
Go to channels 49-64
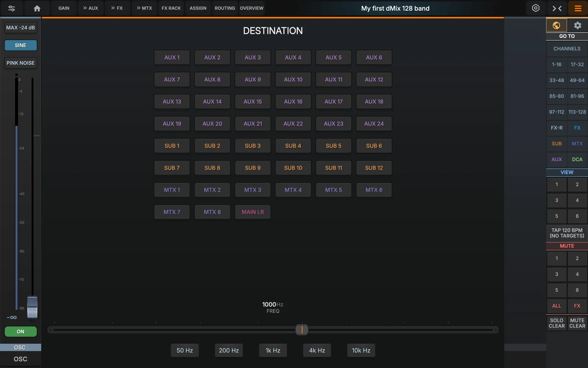(577, 80)
